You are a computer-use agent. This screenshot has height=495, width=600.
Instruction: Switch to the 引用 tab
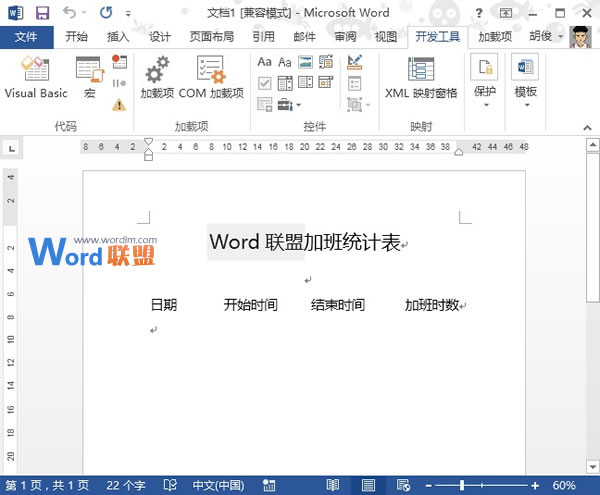[263, 37]
